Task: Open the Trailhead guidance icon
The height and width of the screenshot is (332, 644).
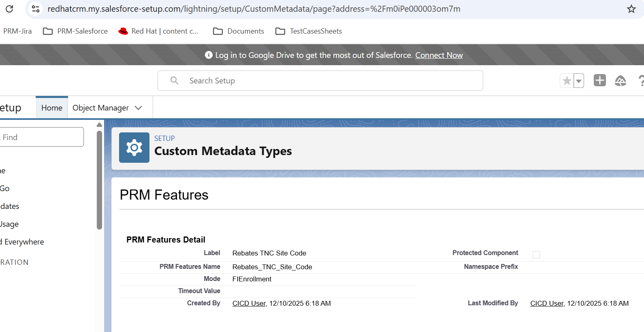Action: [620, 81]
